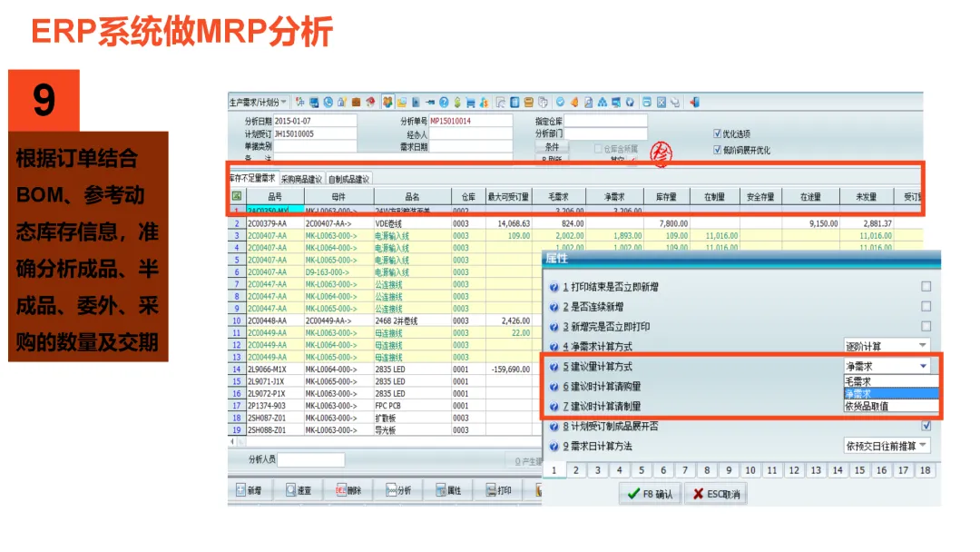Click the orange bell toolbar icon
Screen dimensions: 980x552
(574, 102)
